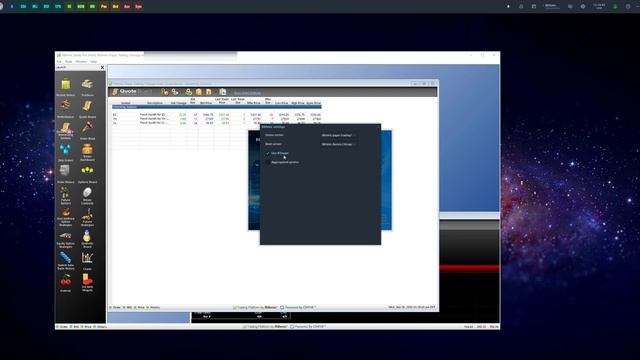
Task: Click the third Quote Board toolbar icon
Action: 189,92
